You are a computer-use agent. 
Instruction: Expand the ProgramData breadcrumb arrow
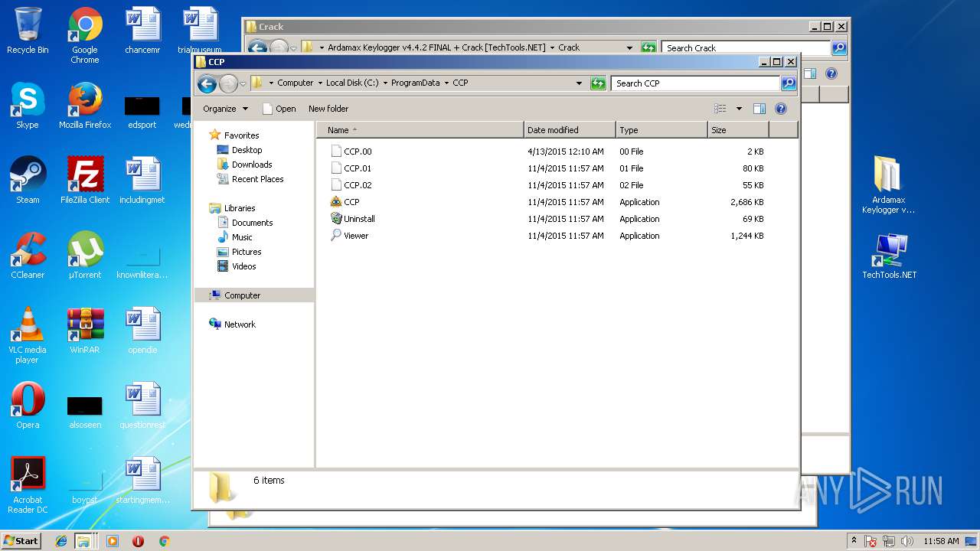(446, 83)
